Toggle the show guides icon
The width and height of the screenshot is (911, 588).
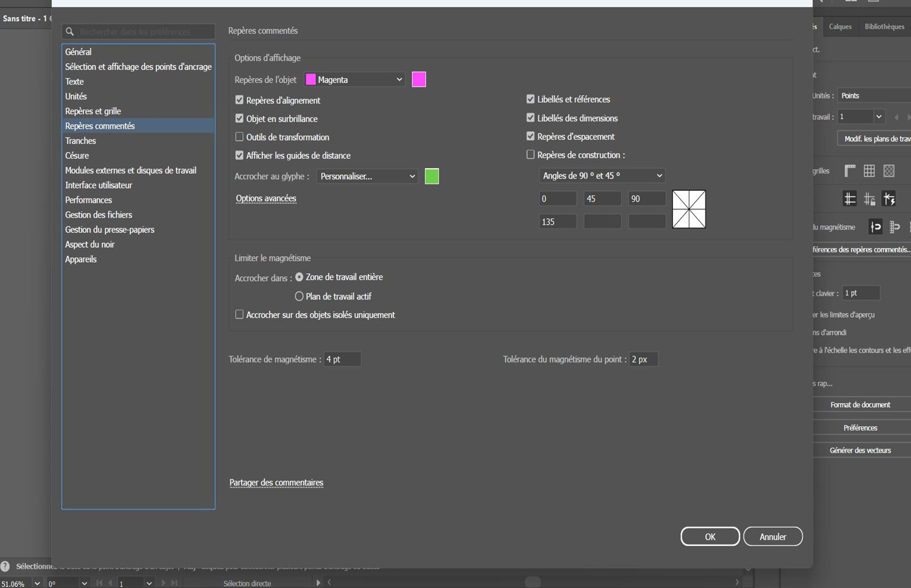point(850,199)
